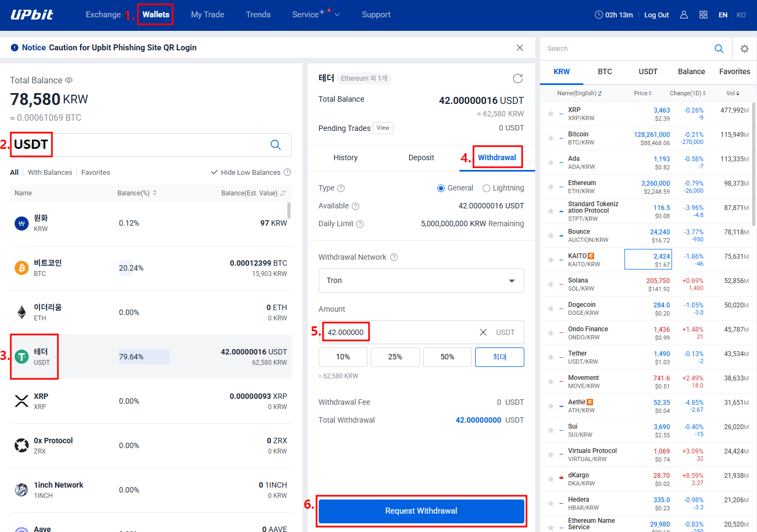Click swap icon next to Balance(Est. Value)
Screen dimensions: 757x532
(283, 193)
